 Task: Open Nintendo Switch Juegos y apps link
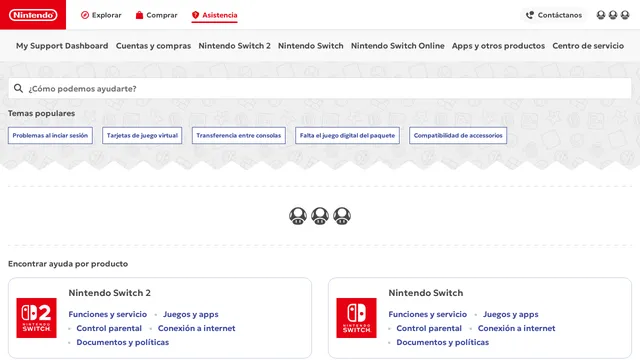click(511, 314)
